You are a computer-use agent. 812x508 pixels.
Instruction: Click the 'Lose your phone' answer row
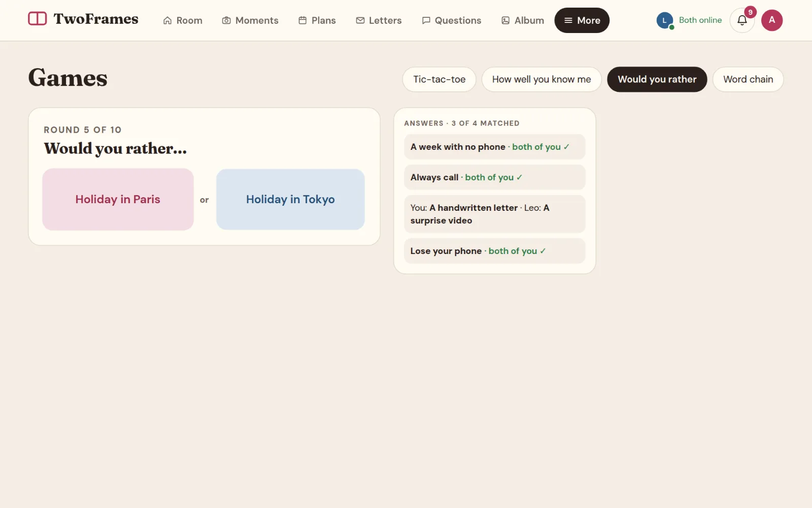[x=494, y=251]
